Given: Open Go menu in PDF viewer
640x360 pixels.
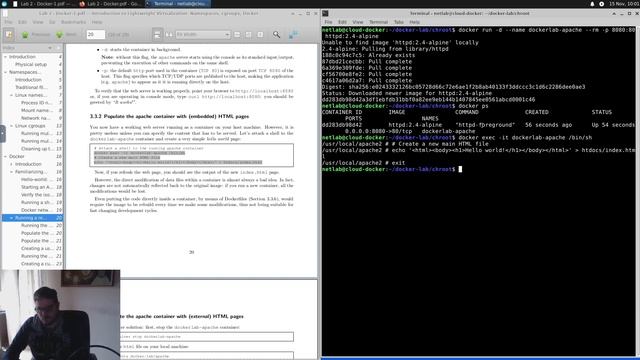Looking at the screenshot, I should point(52,22).
